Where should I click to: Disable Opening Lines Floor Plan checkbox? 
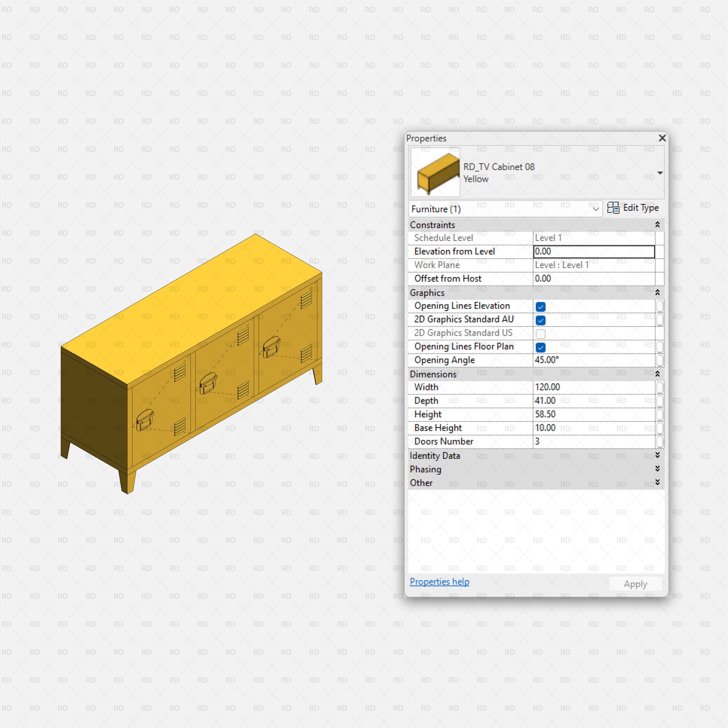pyautogui.click(x=540, y=347)
